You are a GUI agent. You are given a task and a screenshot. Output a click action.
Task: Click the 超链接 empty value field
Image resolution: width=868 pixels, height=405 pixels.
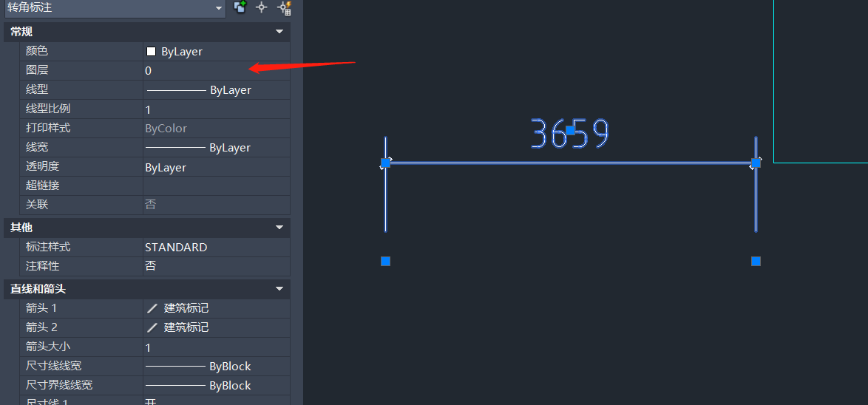point(217,186)
